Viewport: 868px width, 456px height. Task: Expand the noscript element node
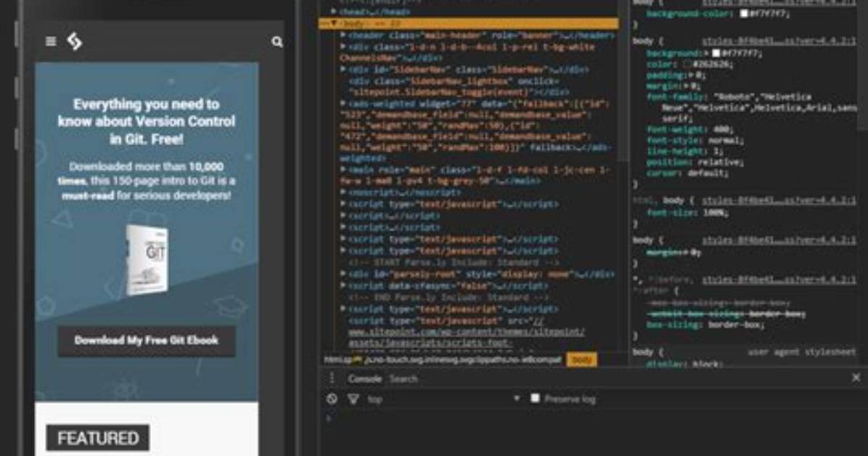click(343, 192)
